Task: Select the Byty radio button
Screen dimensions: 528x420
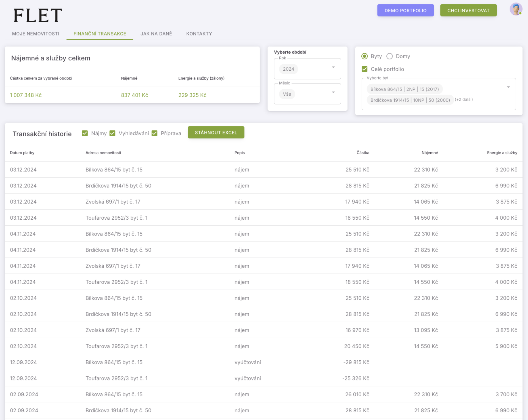Action: 364,56
